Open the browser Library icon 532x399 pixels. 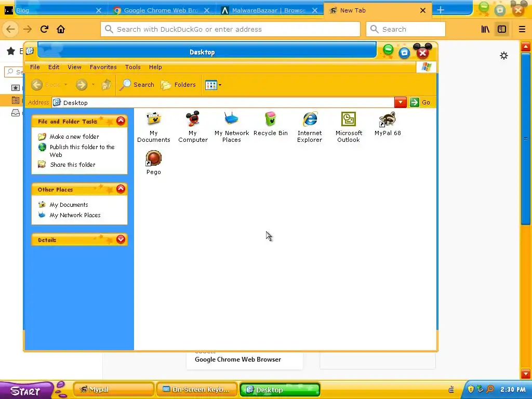(486, 29)
